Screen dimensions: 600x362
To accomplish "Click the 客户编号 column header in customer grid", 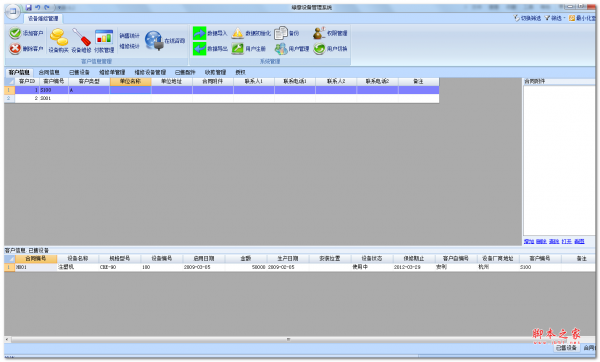I will [54, 82].
